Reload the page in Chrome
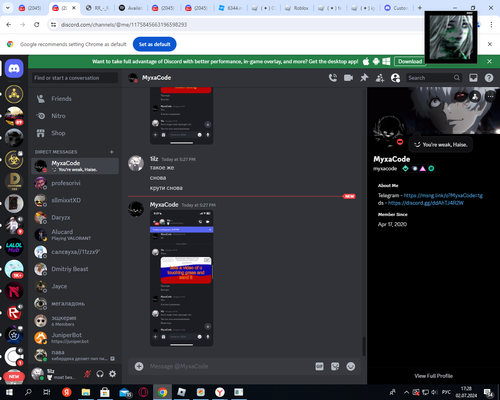Viewport: 500px width, 400px height. tap(37, 24)
